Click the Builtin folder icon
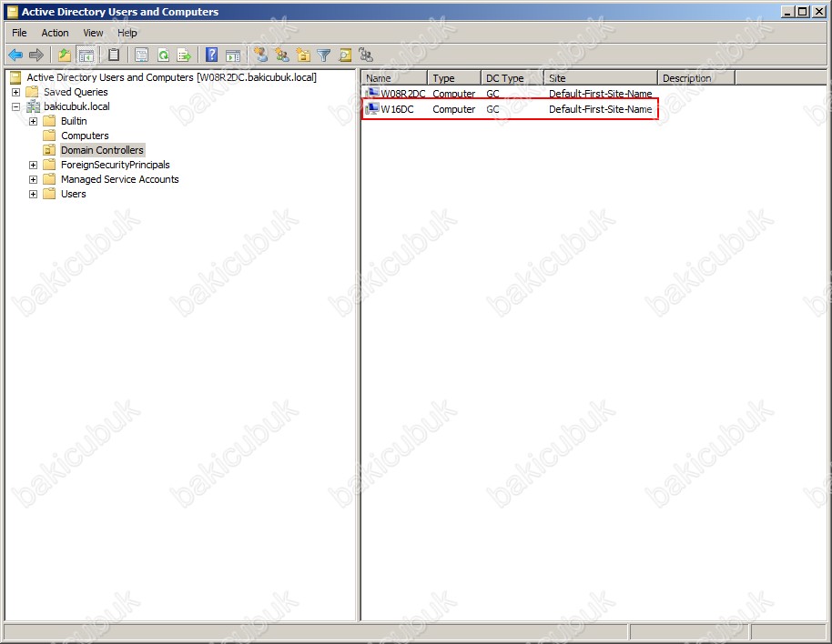832x644 pixels. click(x=49, y=121)
